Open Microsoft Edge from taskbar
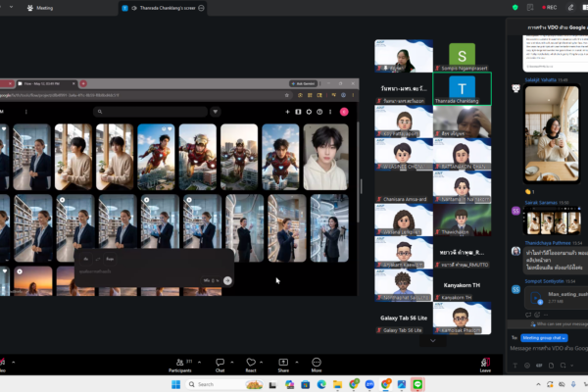Image resolution: width=588 pixels, height=392 pixels. 321,384
